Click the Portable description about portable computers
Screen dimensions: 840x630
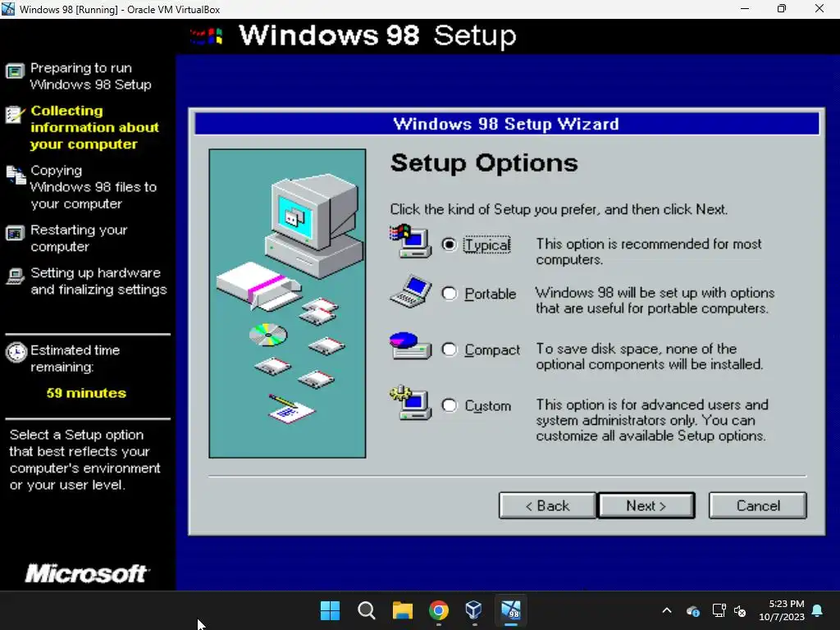[x=655, y=300]
